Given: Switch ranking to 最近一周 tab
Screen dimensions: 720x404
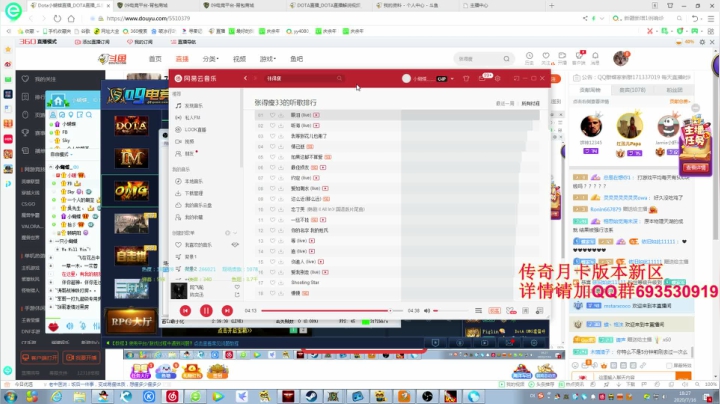Looking at the screenshot, I should point(505,104).
